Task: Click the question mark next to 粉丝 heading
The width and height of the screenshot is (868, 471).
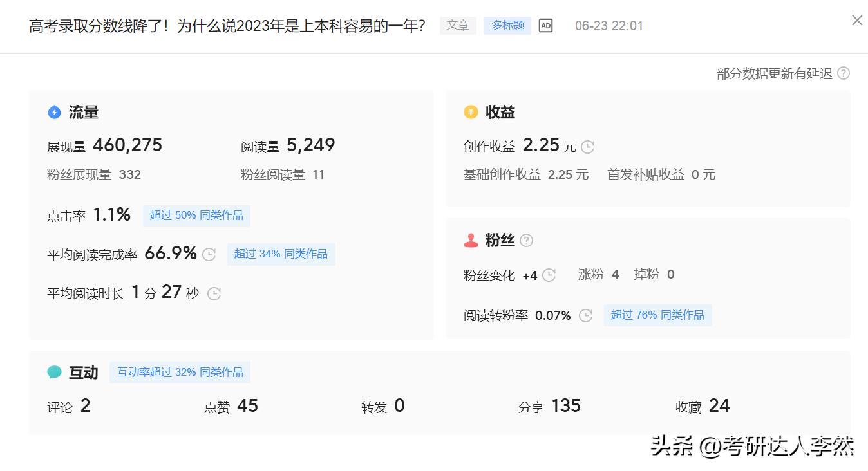Action: click(x=527, y=240)
